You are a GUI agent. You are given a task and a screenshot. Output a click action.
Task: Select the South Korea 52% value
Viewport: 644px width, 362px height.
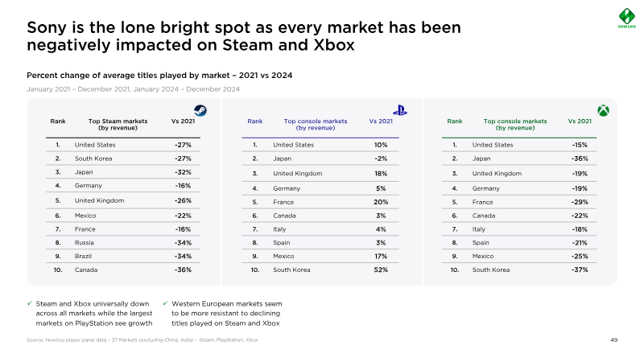381,269
